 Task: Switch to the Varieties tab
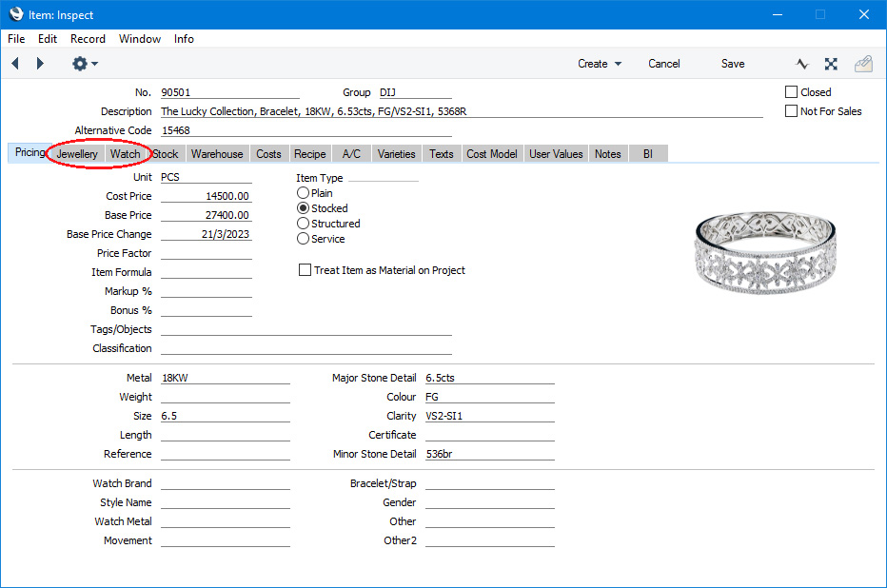click(x=397, y=154)
